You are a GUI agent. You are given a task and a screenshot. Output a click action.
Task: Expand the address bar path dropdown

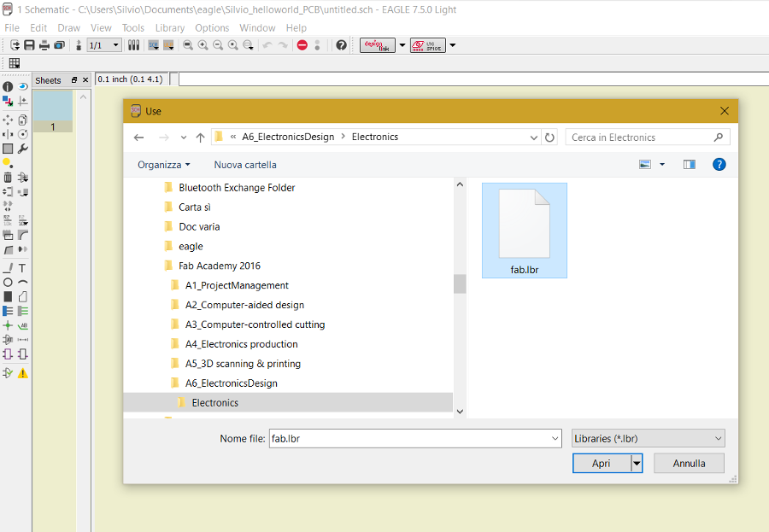[x=533, y=137]
